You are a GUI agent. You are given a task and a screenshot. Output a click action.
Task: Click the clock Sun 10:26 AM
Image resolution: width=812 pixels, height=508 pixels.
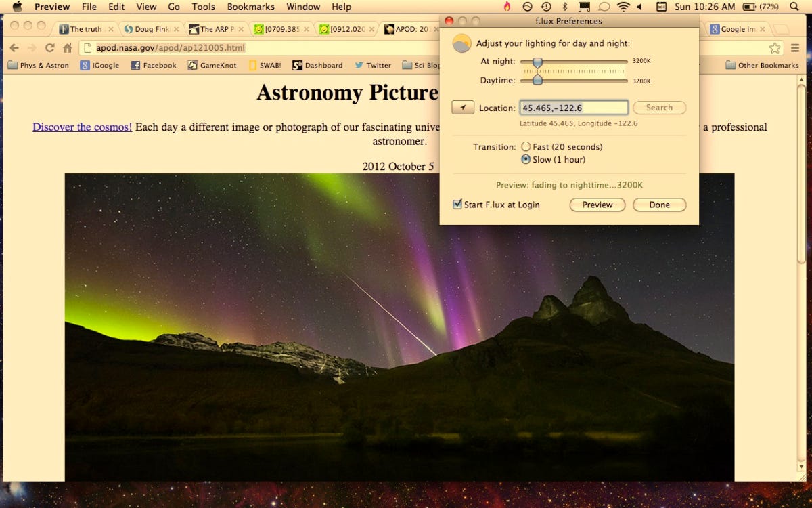(704, 7)
